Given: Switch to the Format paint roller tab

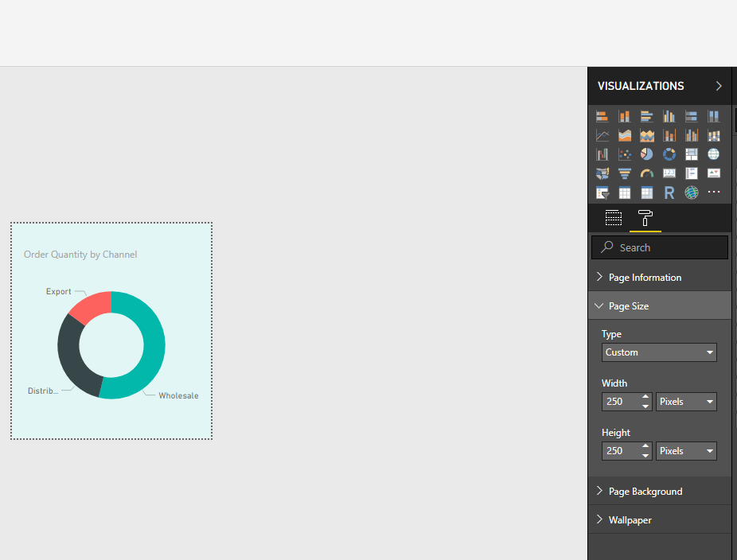Looking at the screenshot, I should [x=645, y=217].
